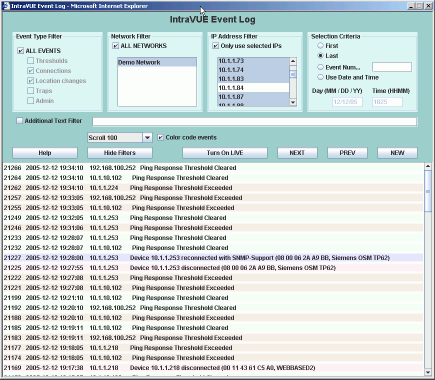The width and height of the screenshot is (435, 380).
Task: Click the IP list scrollbar thumb
Action: 293,74
